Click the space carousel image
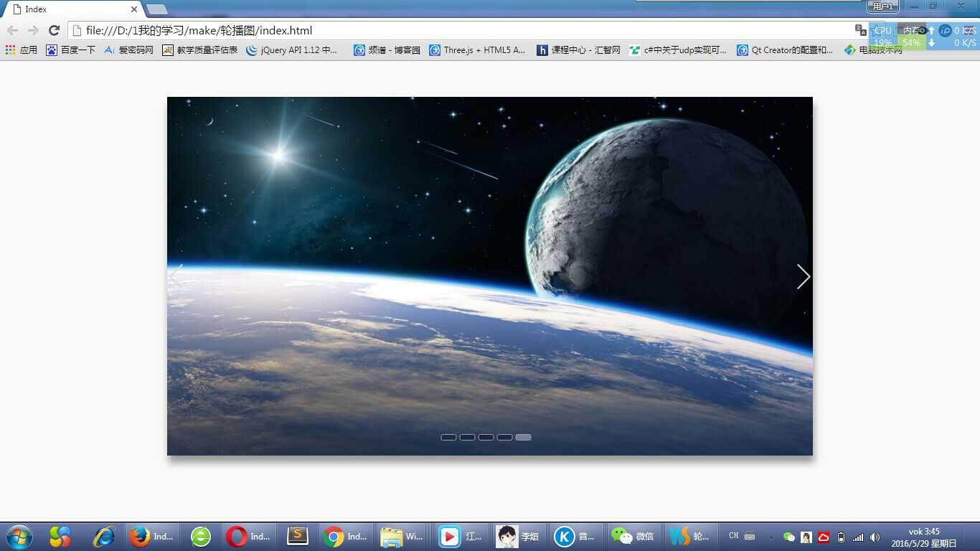980x551 pixels. coord(490,276)
